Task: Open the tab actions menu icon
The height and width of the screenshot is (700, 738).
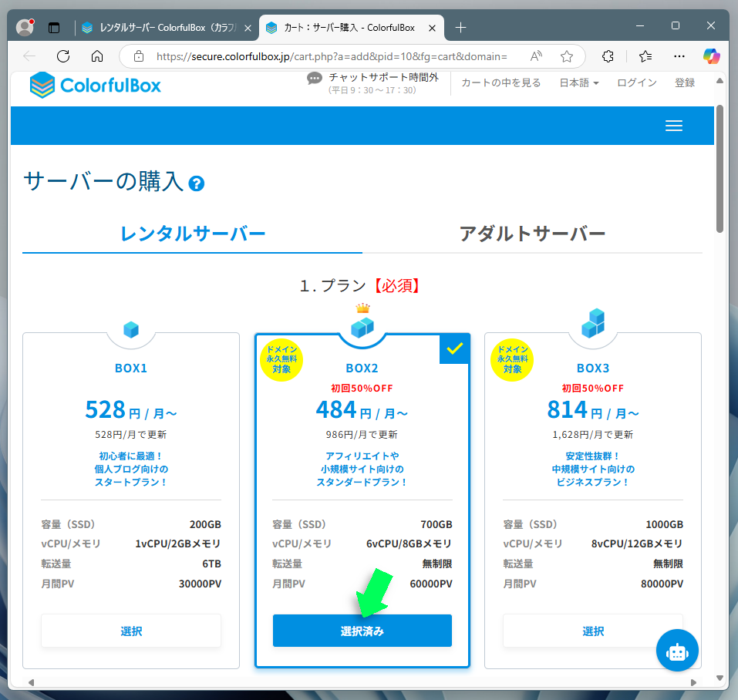Action: coord(54,28)
